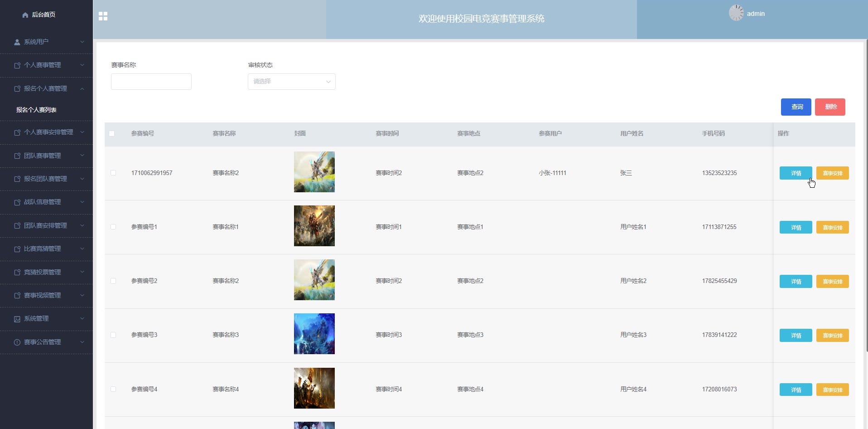Image resolution: width=868 pixels, height=429 pixels.
Task: Click the home icon beside 后台首页
Action: [25, 15]
